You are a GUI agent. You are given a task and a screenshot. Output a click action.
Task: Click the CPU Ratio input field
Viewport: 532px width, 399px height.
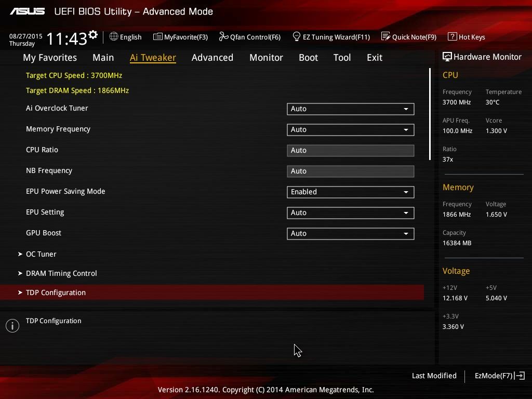click(x=351, y=150)
